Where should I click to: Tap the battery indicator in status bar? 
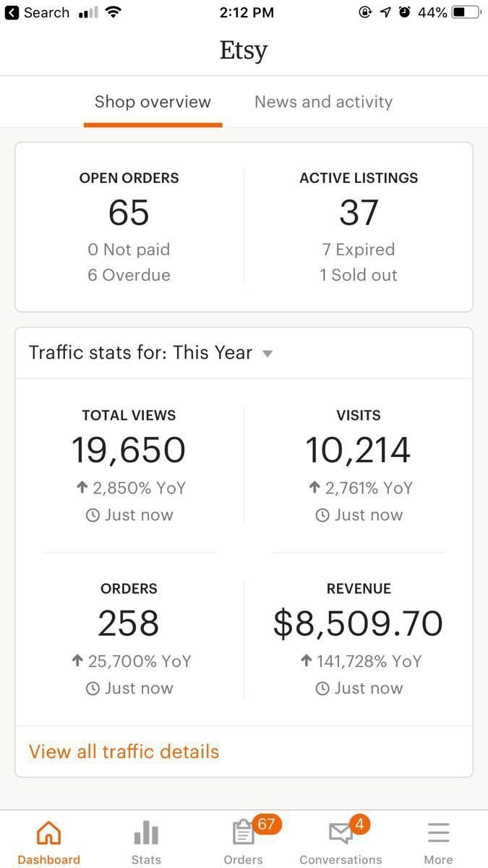pyautogui.click(x=467, y=12)
